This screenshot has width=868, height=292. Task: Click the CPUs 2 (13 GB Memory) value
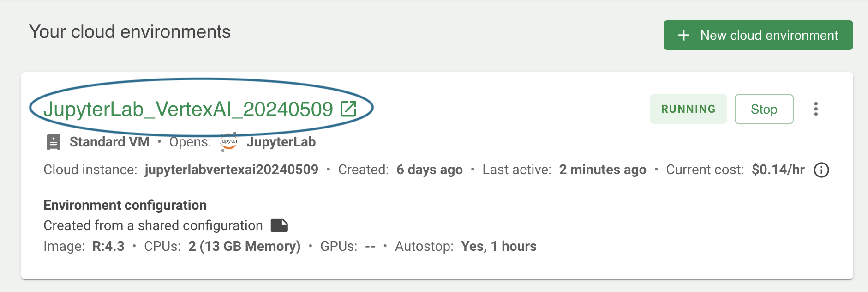[x=245, y=246]
